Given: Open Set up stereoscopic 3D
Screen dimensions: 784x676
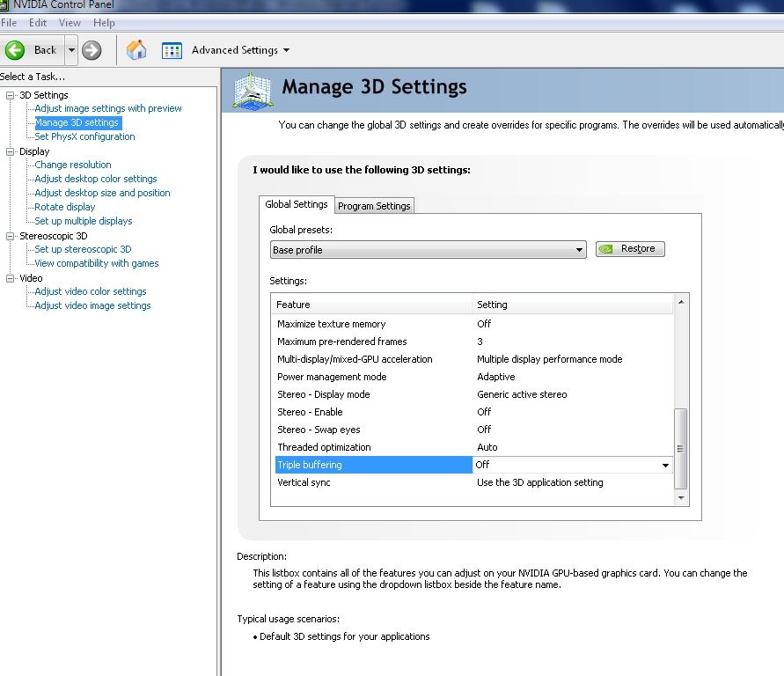Looking at the screenshot, I should point(83,249).
